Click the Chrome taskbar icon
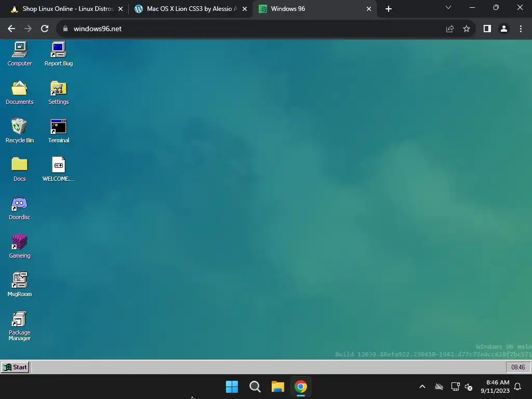This screenshot has width=532, height=399. point(301,387)
